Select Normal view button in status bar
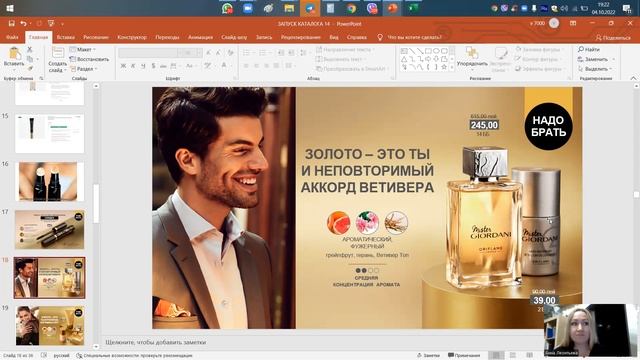This screenshot has height=360, width=640. (496, 356)
